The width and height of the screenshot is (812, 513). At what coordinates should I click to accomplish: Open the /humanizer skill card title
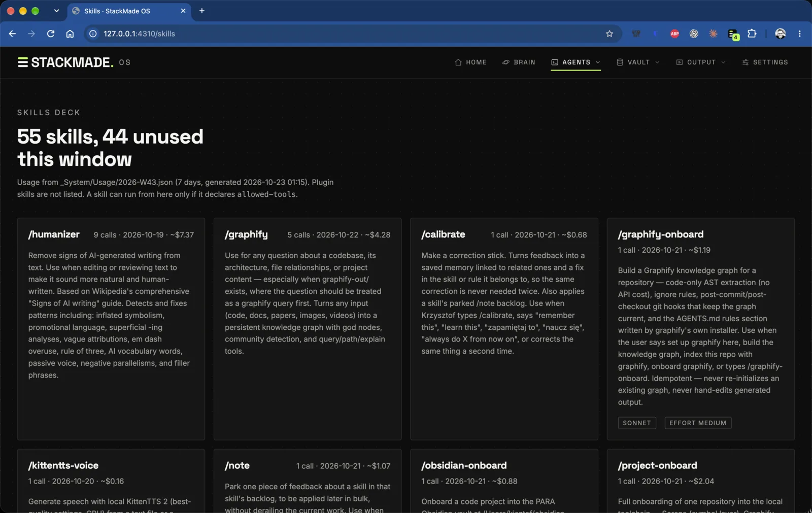[x=54, y=234]
